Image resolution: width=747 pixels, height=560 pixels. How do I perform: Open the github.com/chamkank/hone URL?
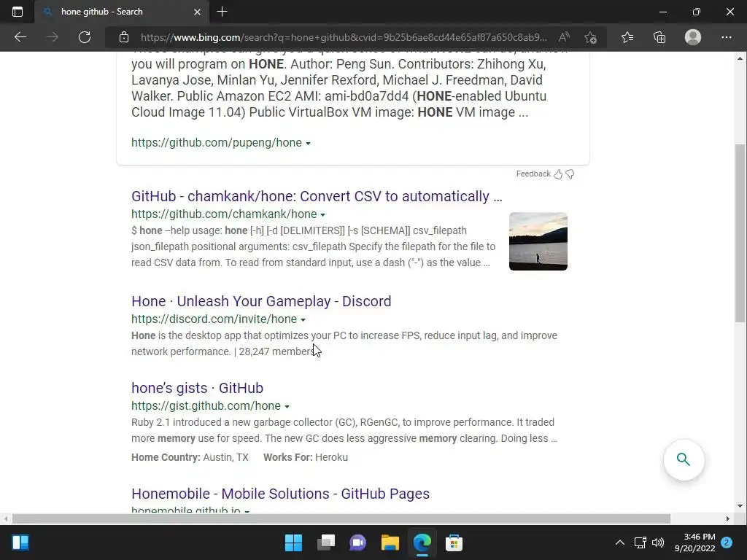[224, 214]
